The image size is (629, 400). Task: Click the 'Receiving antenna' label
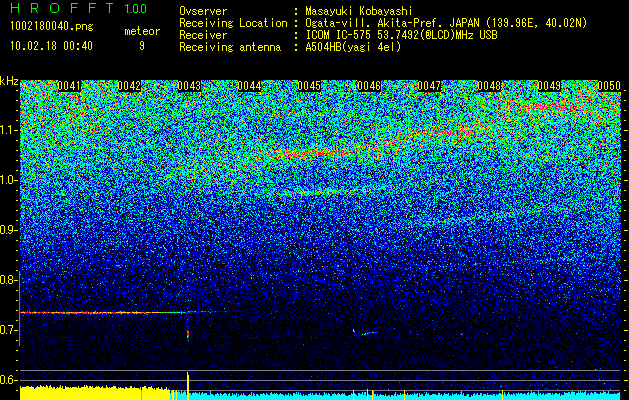click(x=230, y=47)
